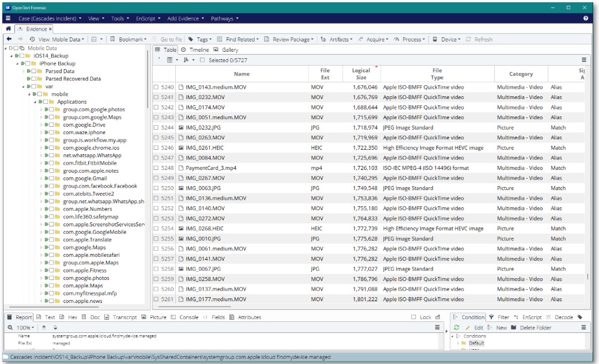Open the column layout grid icon

[171, 60]
